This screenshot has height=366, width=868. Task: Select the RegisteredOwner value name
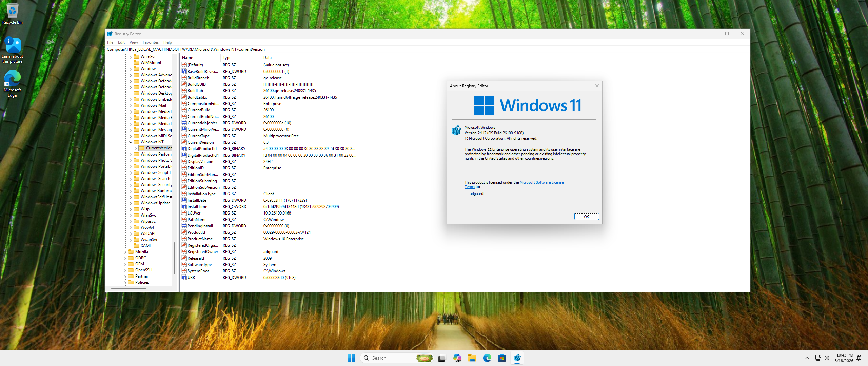coord(203,252)
